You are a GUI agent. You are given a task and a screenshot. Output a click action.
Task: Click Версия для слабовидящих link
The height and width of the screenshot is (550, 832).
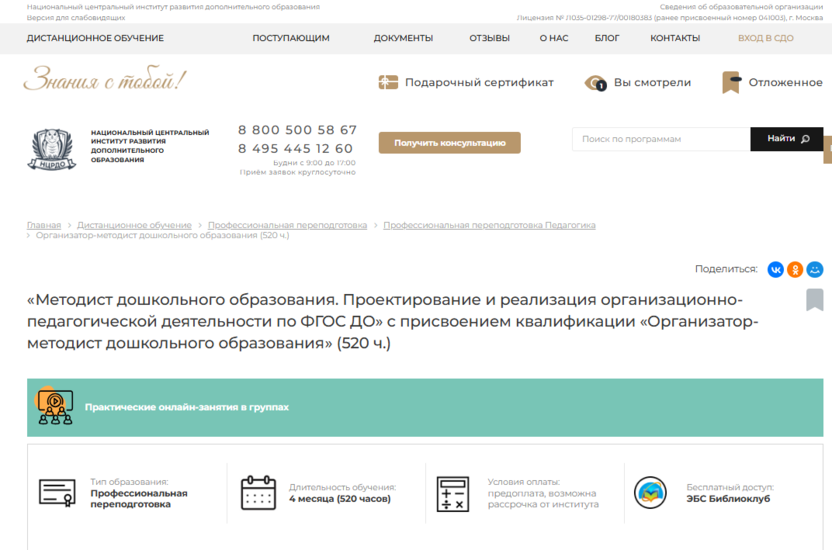pyautogui.click(x=76, y=18)
